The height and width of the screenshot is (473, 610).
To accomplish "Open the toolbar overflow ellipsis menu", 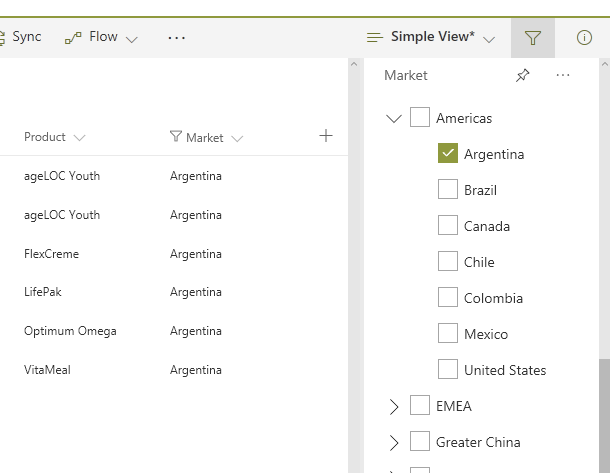I will click(x=177, y=37).
